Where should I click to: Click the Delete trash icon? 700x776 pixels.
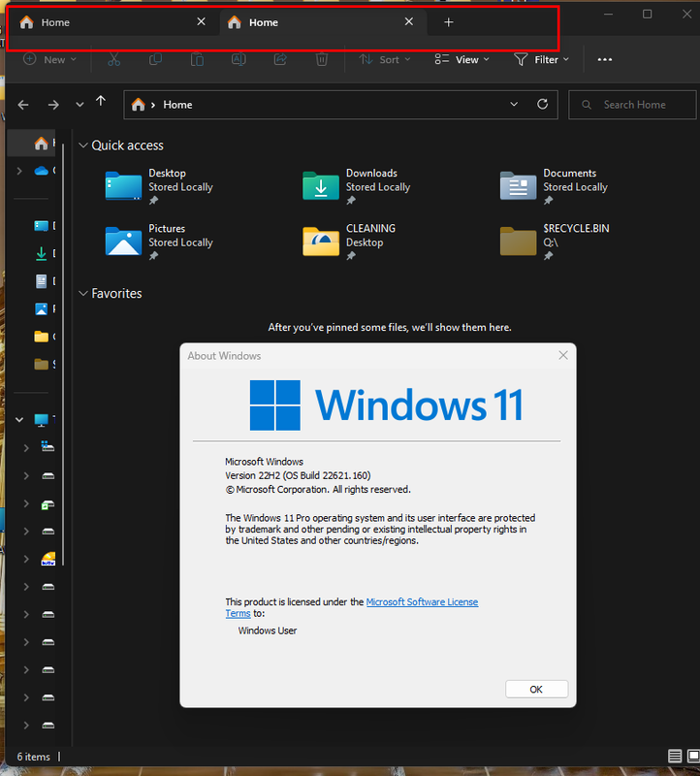(322, 59)
